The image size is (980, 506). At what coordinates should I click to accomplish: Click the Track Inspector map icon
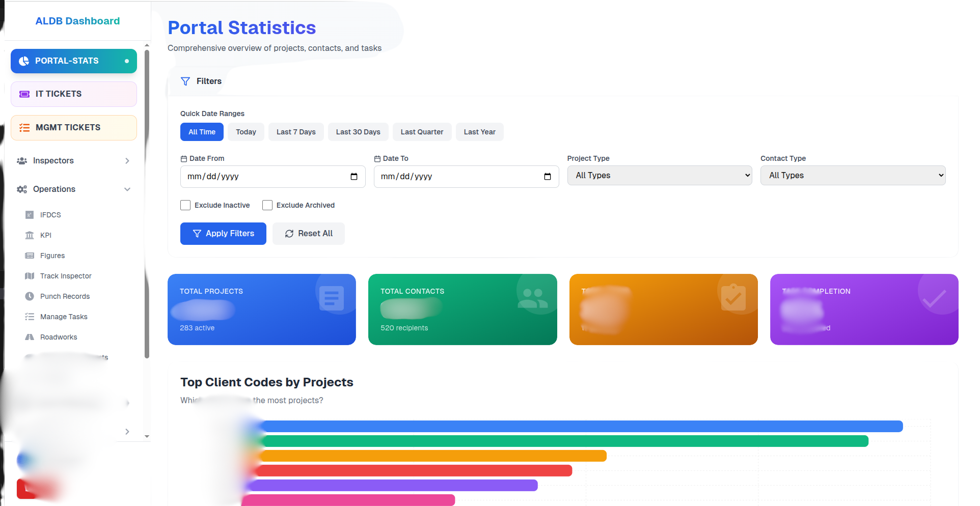tap(31, 275)
